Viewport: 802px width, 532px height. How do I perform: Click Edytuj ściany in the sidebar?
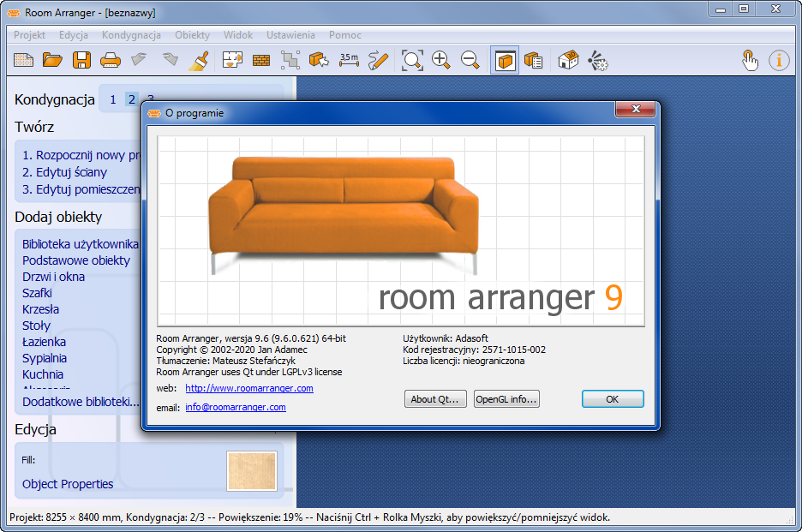coord(64,172)
